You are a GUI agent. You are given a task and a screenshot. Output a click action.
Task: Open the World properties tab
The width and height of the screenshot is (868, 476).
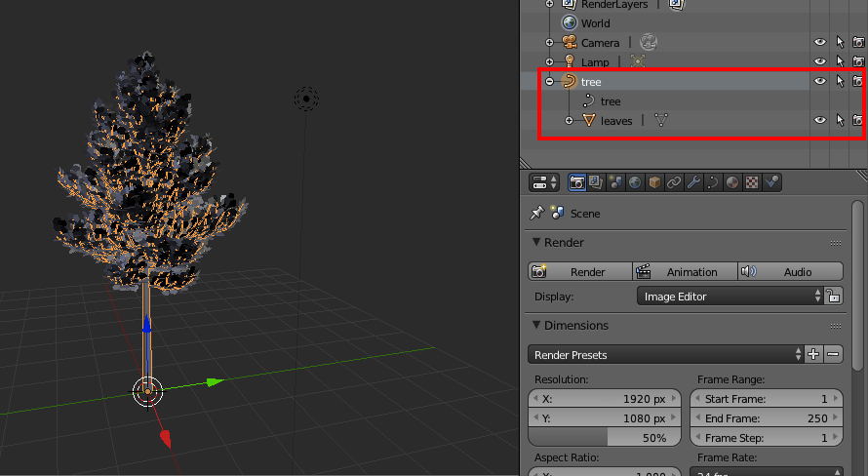635,182
